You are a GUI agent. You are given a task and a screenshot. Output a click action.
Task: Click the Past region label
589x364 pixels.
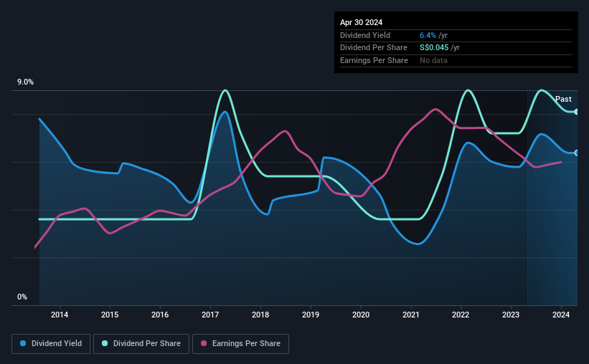[563, 99]
